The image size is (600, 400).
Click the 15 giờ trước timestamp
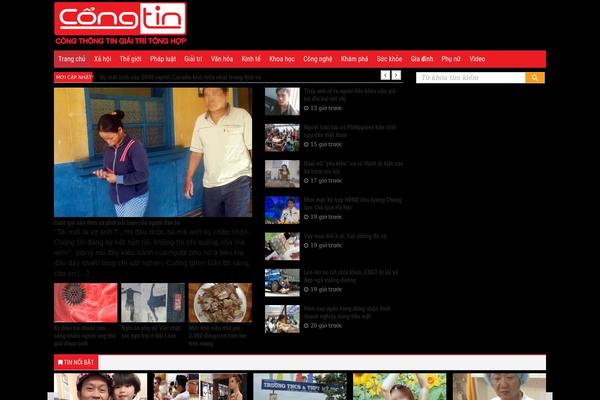pos(323,145)
